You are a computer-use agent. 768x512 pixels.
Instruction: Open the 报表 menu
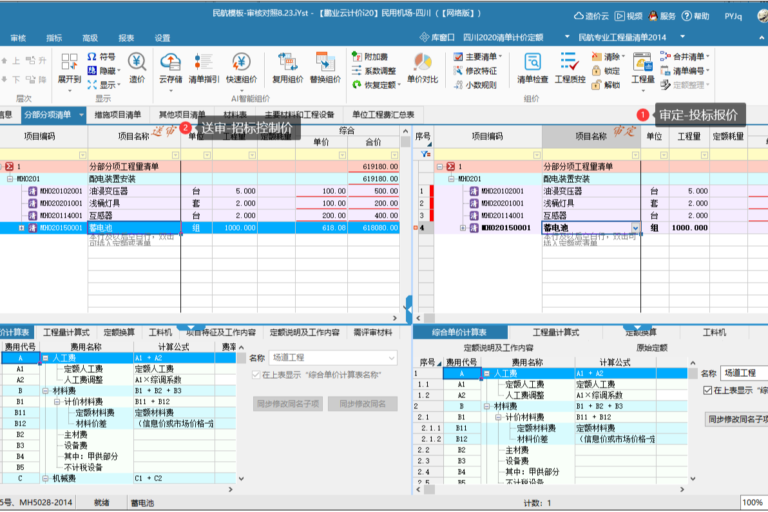point(127,37)
